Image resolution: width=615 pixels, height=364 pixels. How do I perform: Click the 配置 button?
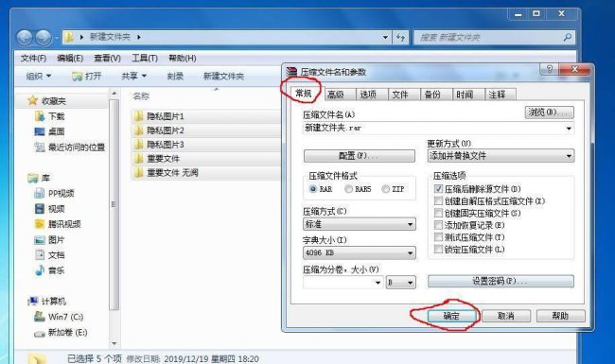(x=360, y=156)
